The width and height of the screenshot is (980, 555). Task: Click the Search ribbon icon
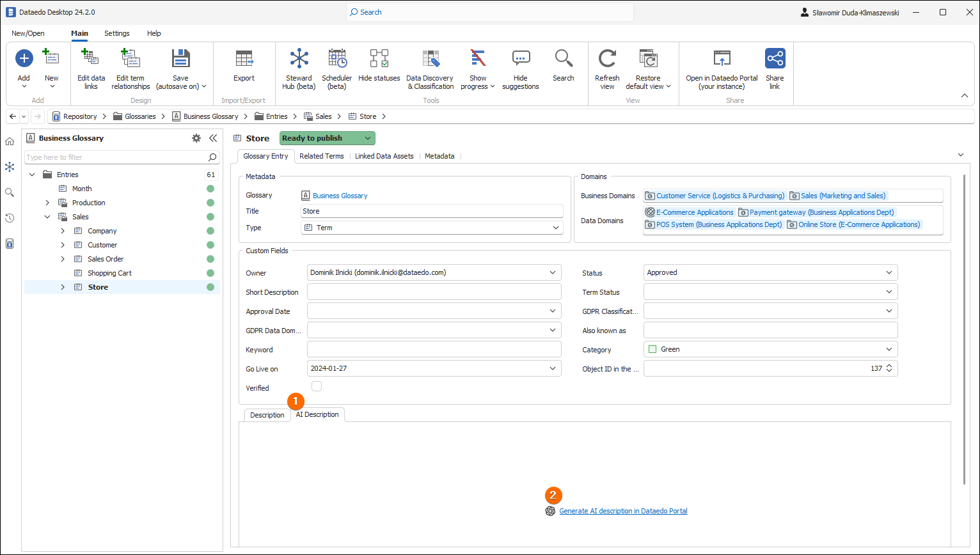[564, 58]
